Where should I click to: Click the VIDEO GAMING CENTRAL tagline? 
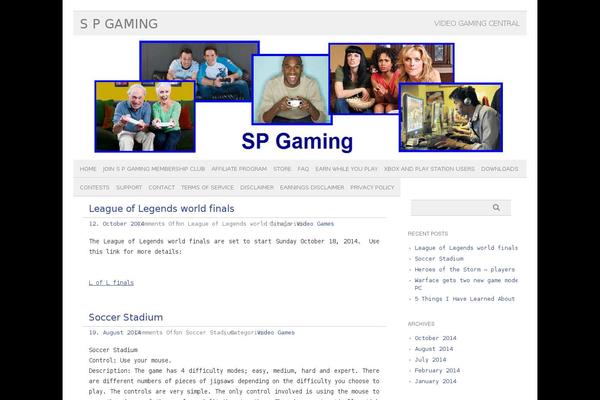(x=477, y=23)
